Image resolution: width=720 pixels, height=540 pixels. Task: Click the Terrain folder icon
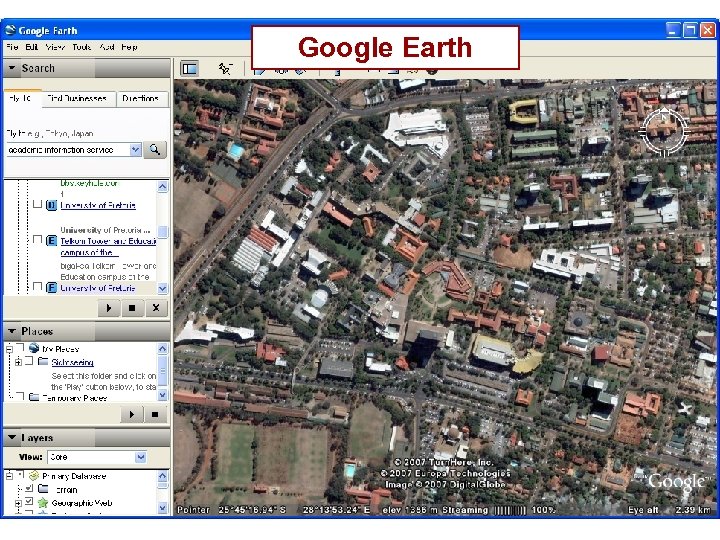point(43,489)
